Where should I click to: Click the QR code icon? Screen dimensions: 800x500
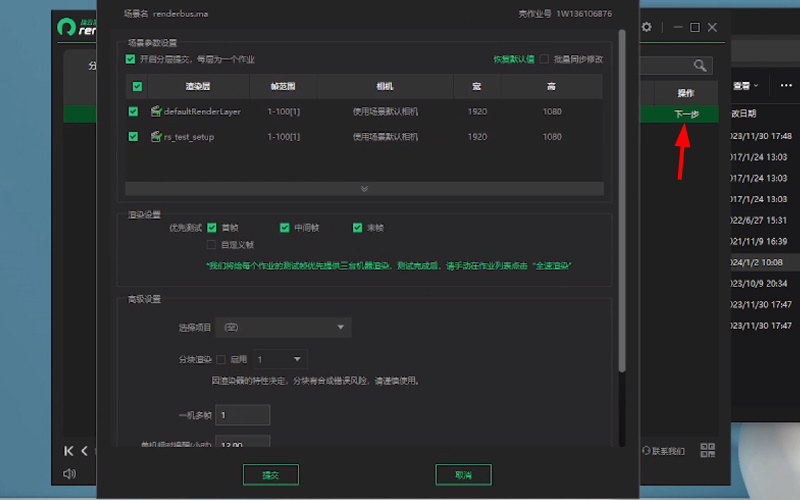coord(708,450)
